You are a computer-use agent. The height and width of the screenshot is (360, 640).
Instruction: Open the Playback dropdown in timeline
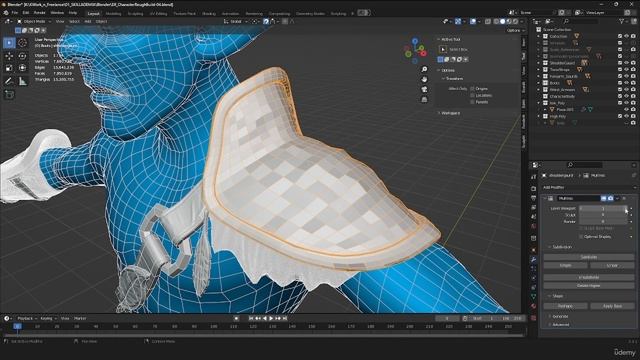point(27,318)
